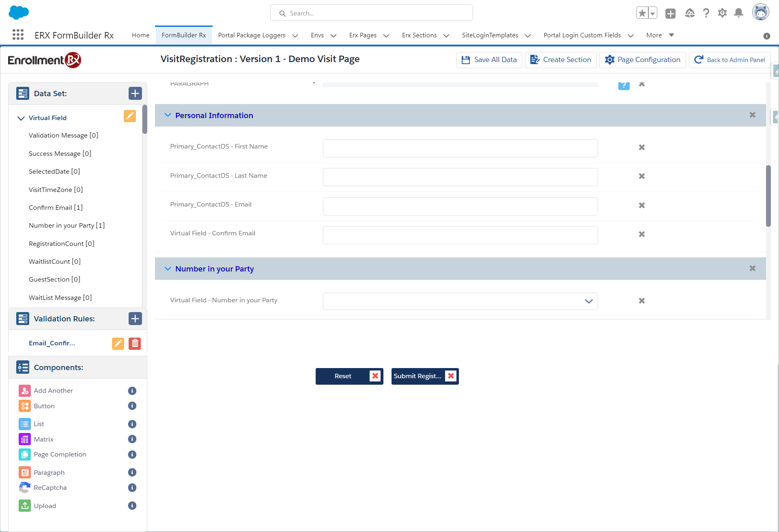Collapse the Personal Information section

[168, 115]
